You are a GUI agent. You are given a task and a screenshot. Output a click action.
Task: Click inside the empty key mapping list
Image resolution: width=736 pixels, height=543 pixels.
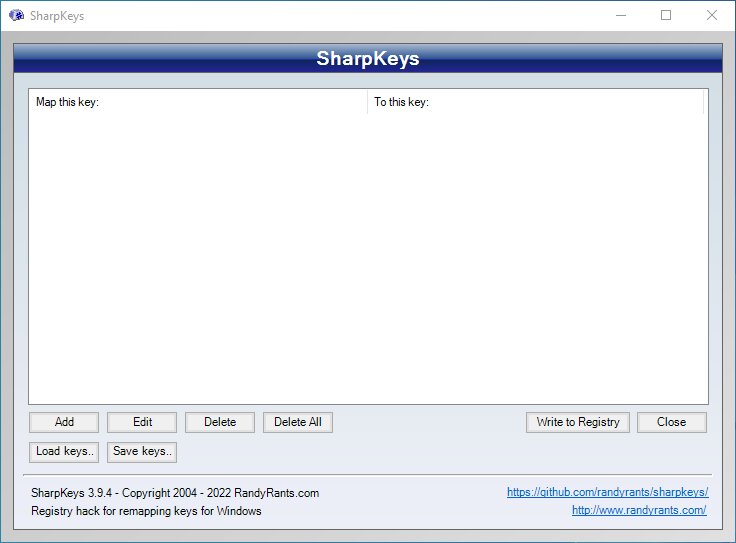[x=368, y=260]
